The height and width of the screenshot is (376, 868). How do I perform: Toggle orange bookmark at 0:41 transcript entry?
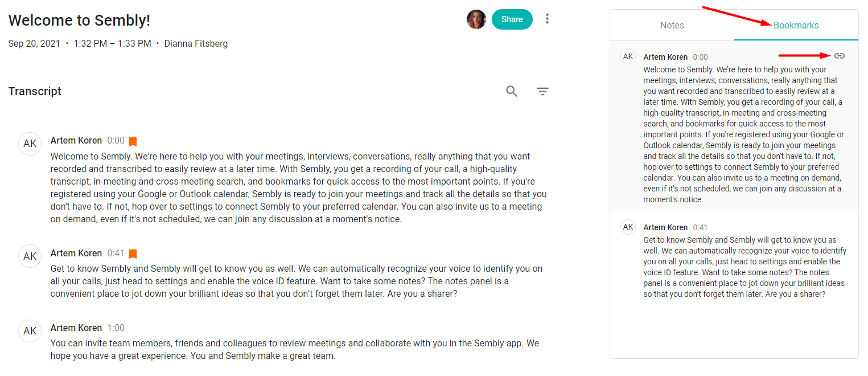[x=133, y=254]
